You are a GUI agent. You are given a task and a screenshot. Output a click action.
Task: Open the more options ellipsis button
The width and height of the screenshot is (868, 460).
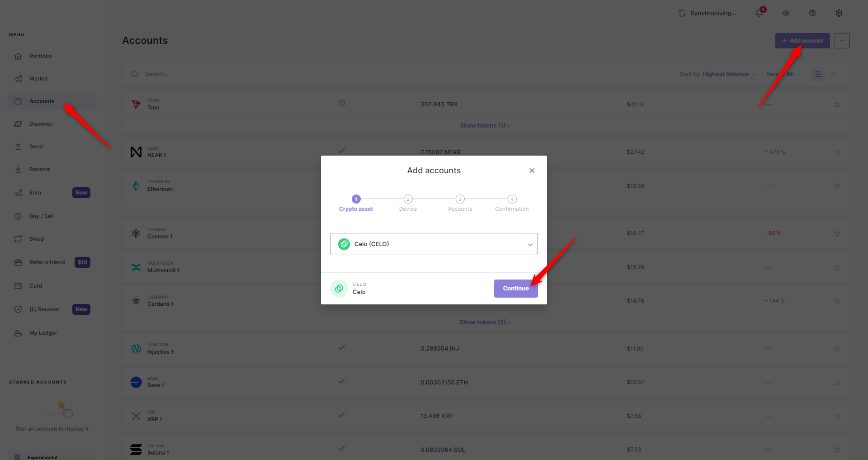click(842, 41)
